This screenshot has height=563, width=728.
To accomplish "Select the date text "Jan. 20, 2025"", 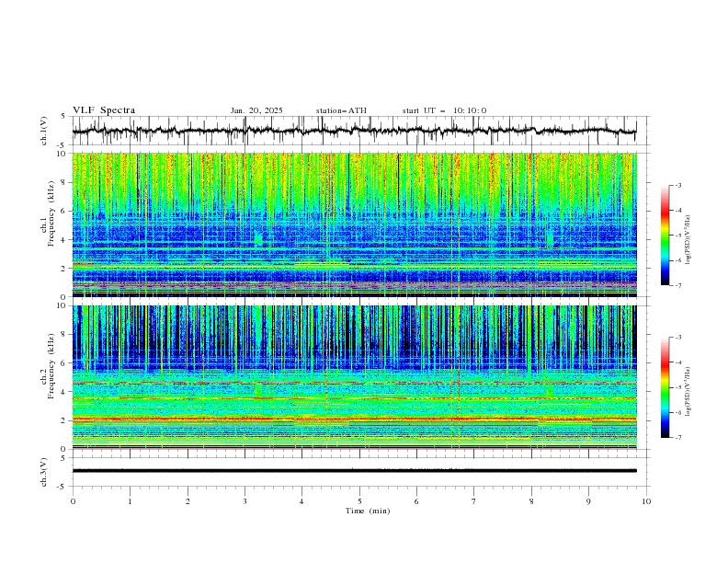I will [x=256, y=110].
